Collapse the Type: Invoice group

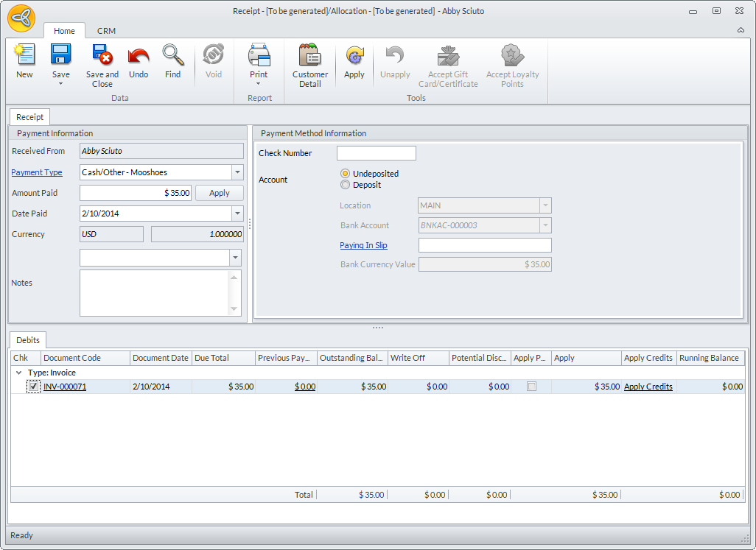[x=18, y=373]
